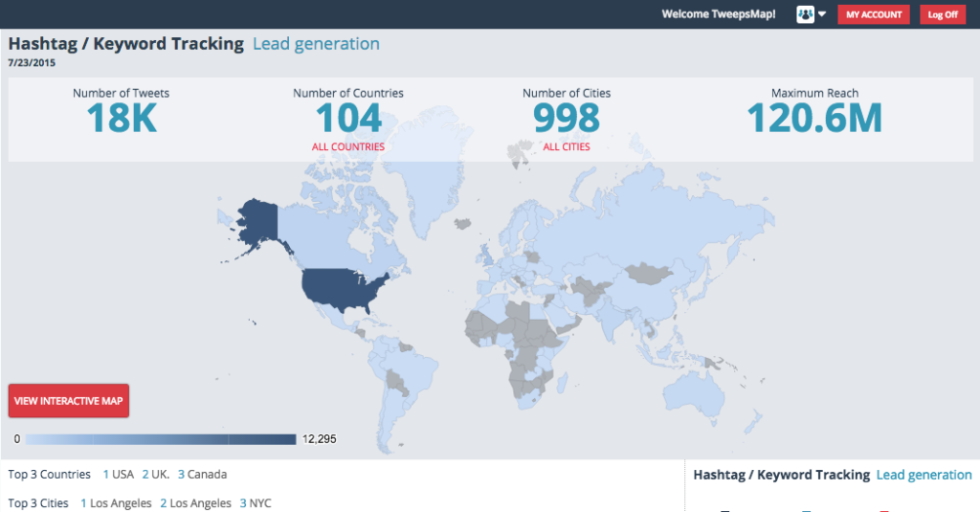Click the VIEW INTERACTIVE MAP button

[69, 401]
